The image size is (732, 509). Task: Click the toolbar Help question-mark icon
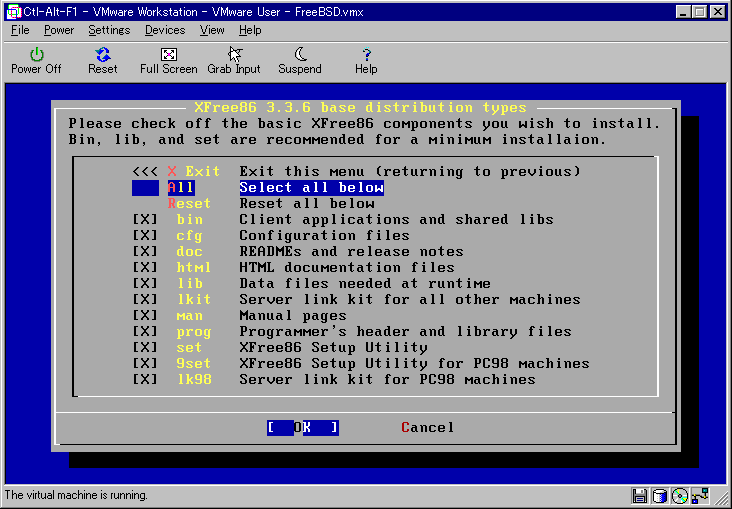[366, 61]
